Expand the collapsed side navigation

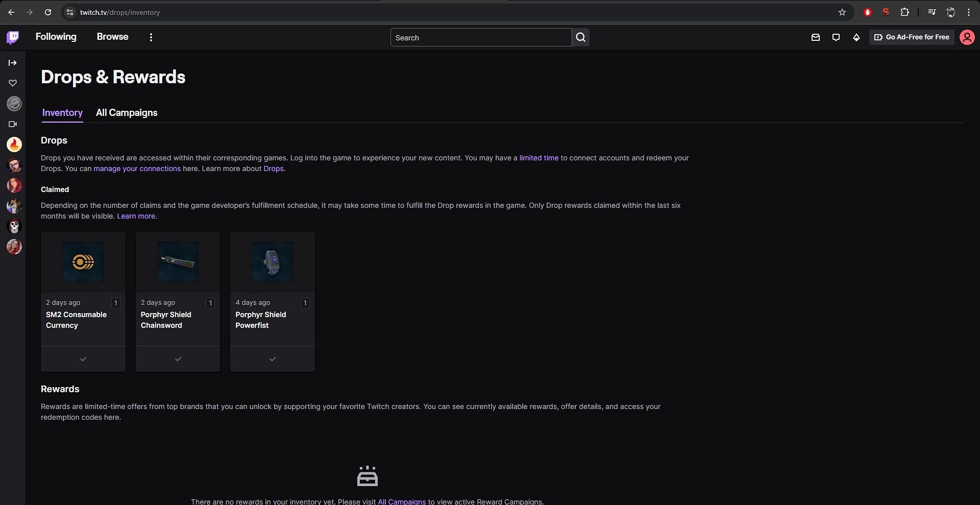pyautogui.click(x=13, y=63)
